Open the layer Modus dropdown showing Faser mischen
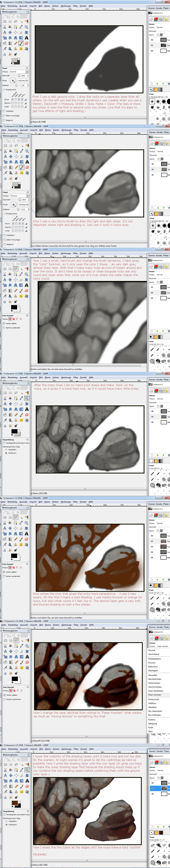Viewport: 170px width, 868px height. [x=163, y=646]
